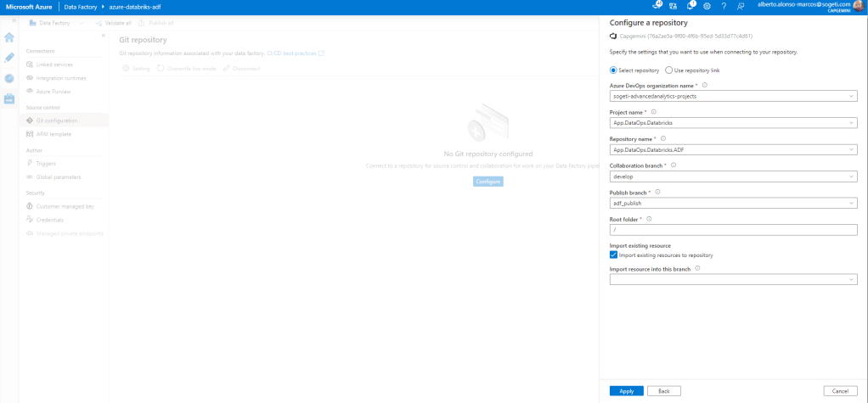Open the settings gear icon
This screenshot has height=403, width=868.
(x=707, y=6)
